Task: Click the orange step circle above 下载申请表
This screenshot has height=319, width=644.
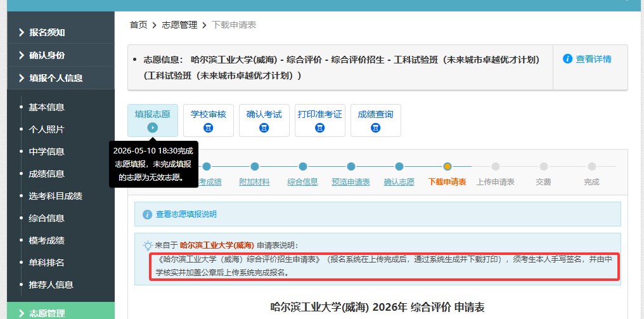Action: tap(448, 167)
